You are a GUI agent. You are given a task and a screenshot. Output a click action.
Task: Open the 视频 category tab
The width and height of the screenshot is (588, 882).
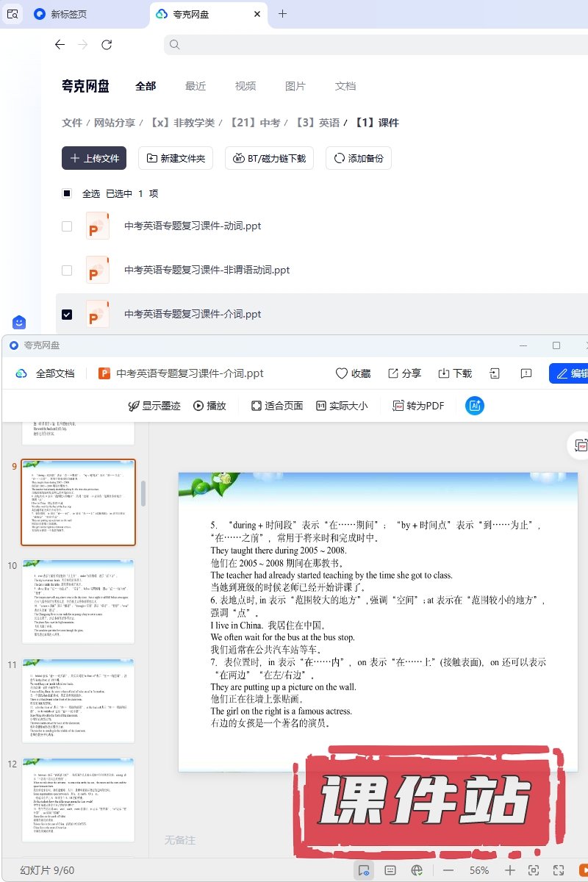pos(245,86)
